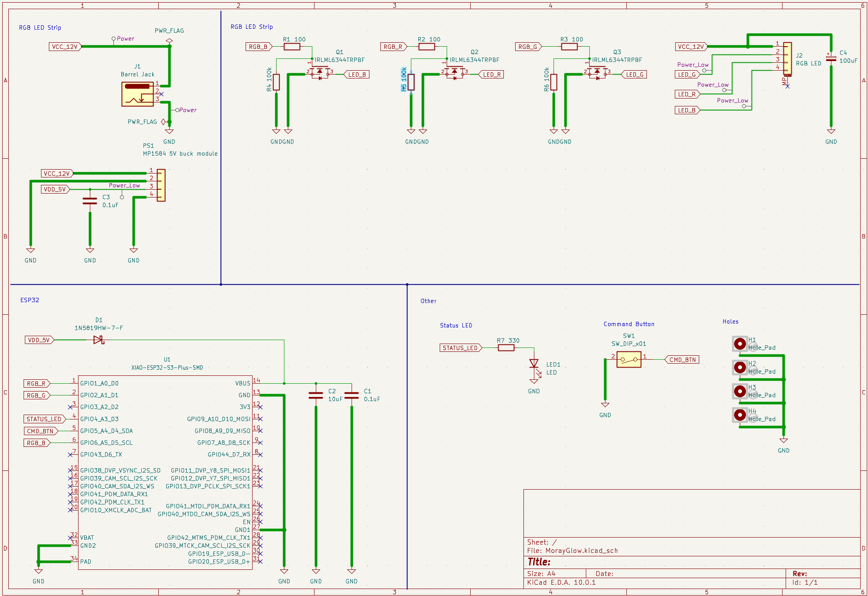Click the LED1 status LED symbol
Viewport: 868px width, 596px height.
point(534,364)
